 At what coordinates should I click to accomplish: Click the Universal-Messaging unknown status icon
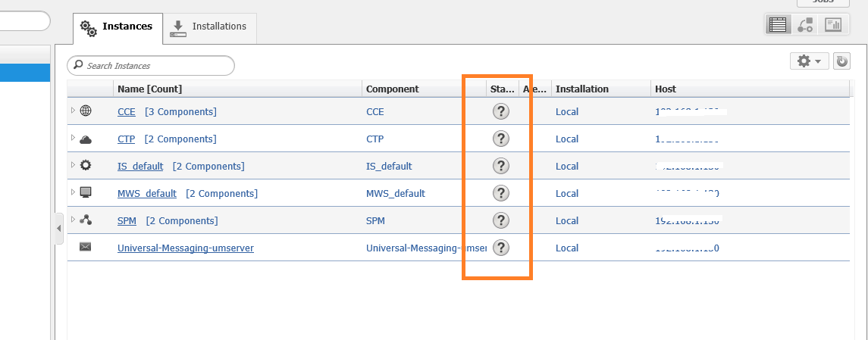point(500,247)
